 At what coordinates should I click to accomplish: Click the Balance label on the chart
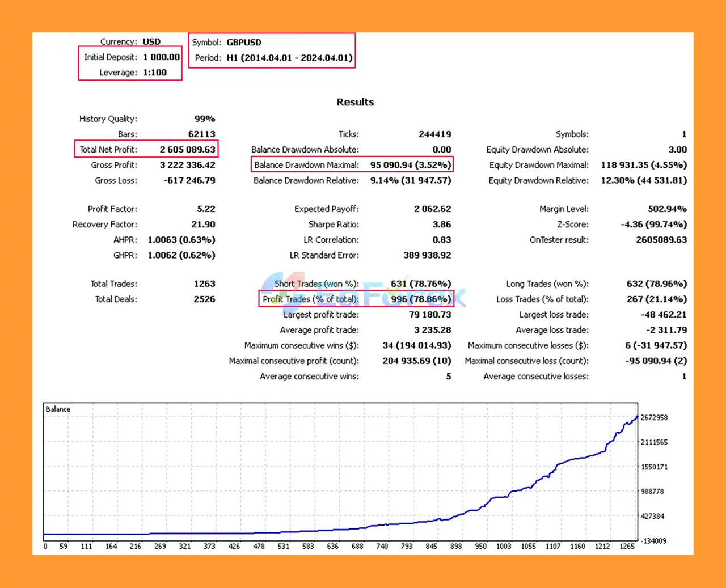[58, 409]
